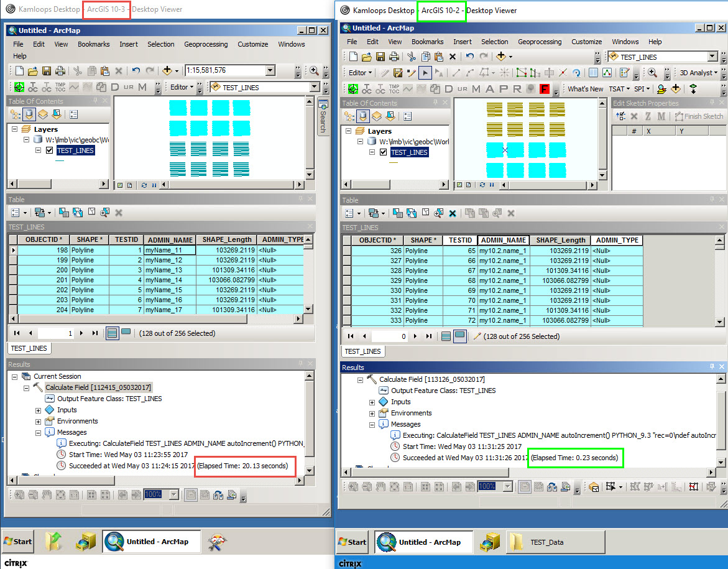
Task: Print icon in left ArcMap toolbar
Action: (x=60, y=71)
